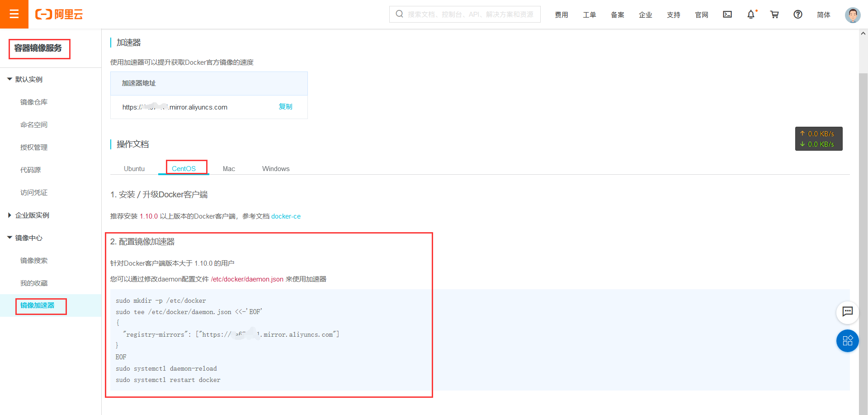Switch language via 简体
This screenshot has height=415, width=868.
pyautogui.click(x=824, y=15)
